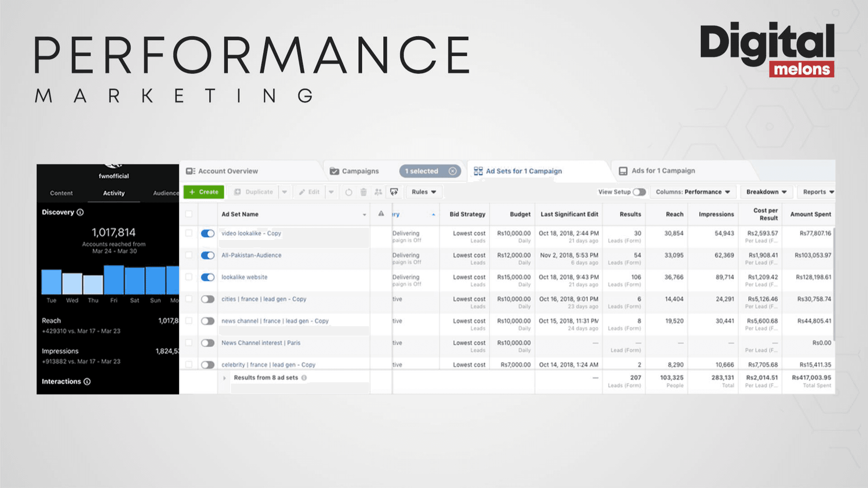The height and width of the screenshot is (488, 868).
Task: Click the green Create button
Action: click(x=204, y=192)
